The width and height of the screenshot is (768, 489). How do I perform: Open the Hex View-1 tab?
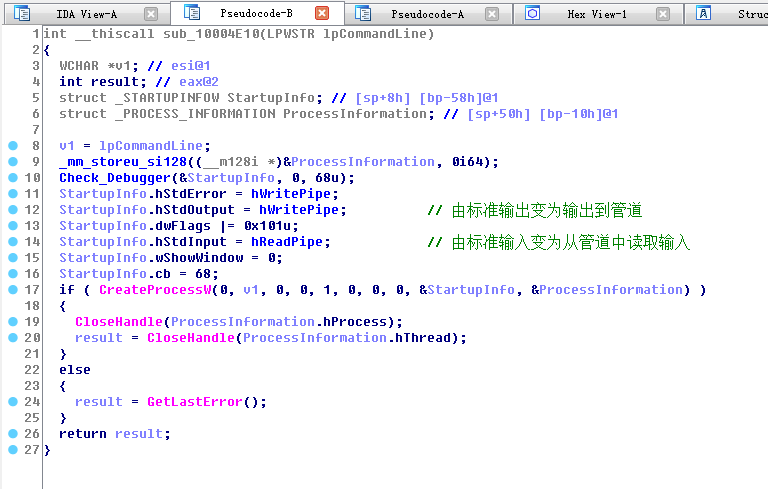pyautogui.click(x=597, y=14)
